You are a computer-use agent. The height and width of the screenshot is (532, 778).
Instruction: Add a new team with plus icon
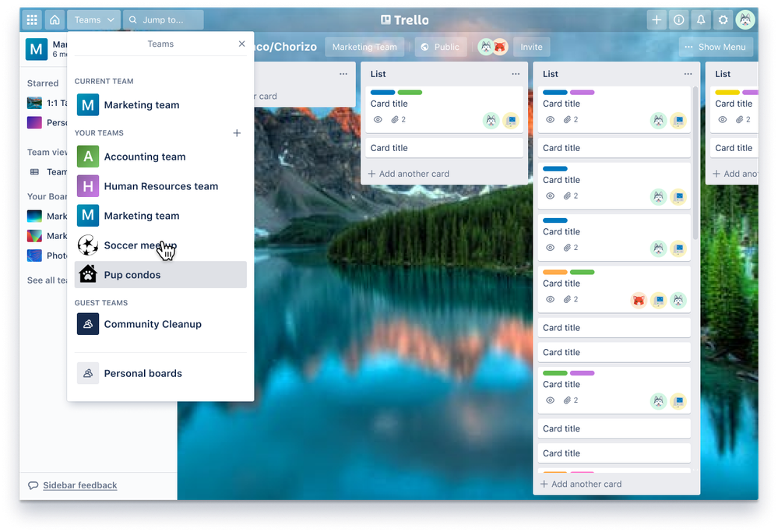pyautogui.click(x=238, y=133)
